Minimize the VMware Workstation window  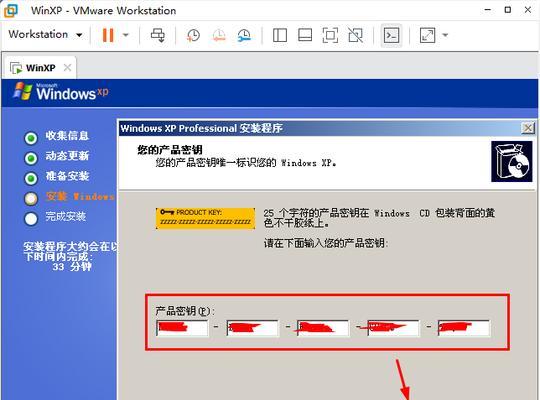(x=487, y=10)
